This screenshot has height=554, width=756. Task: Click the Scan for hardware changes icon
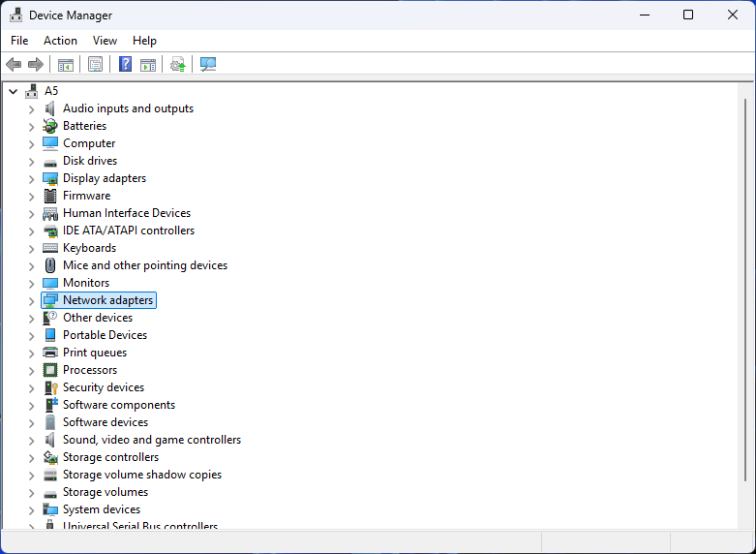pos(207,65)
